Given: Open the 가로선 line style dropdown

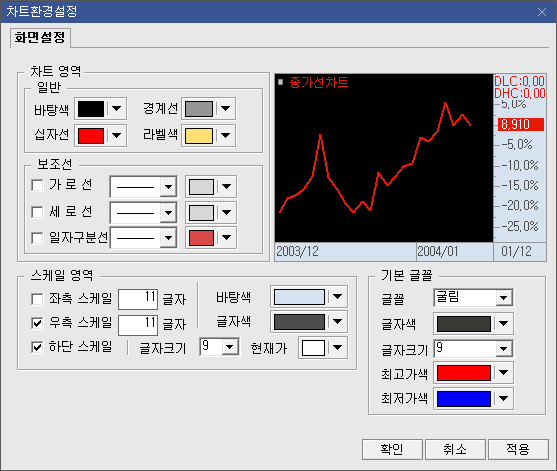Looking at the screenshot, I should click(168, 186).
